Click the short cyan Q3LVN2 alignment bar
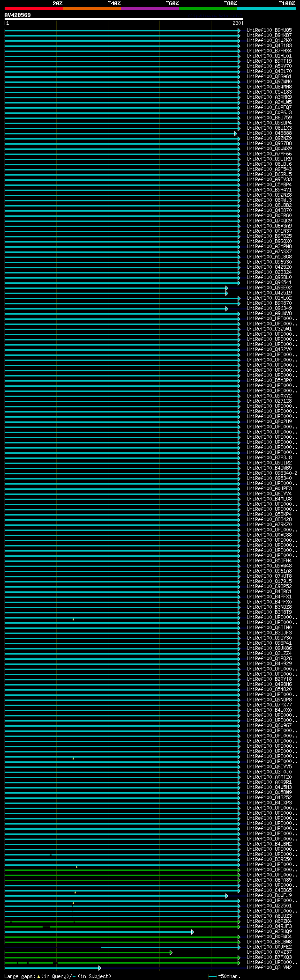Screen dimensions: 300x980 pos(52,968)
